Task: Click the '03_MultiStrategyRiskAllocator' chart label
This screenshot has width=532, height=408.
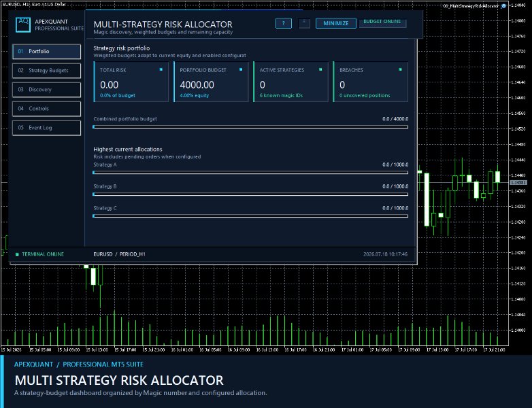Action: 471,6
